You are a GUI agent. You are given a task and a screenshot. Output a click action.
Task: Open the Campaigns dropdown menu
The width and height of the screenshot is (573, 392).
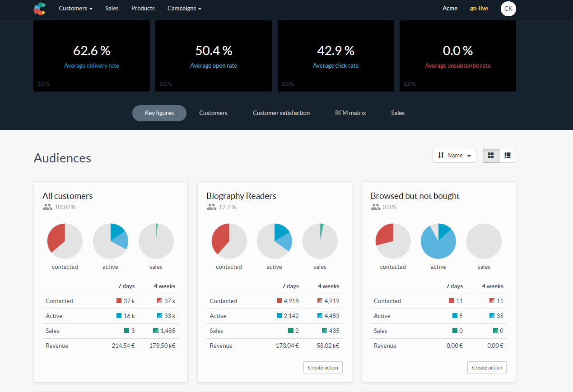pyautogui.click(x=184, y=9)
